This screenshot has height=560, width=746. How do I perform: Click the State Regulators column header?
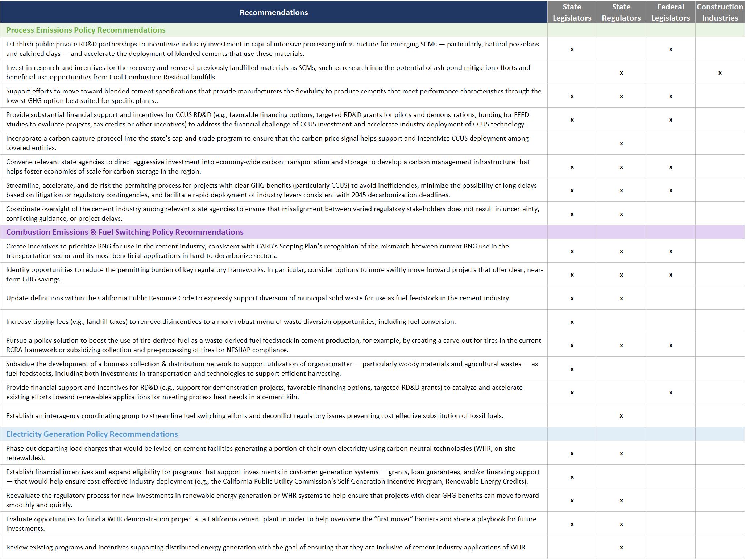click(x=621, y=12)
